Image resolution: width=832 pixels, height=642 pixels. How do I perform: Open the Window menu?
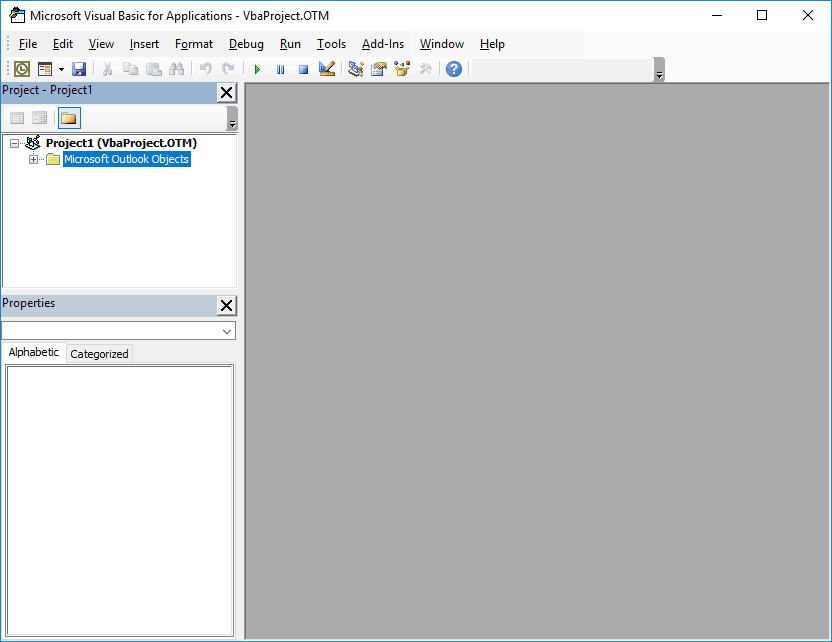pyautogui.click(x=441, y=44)
